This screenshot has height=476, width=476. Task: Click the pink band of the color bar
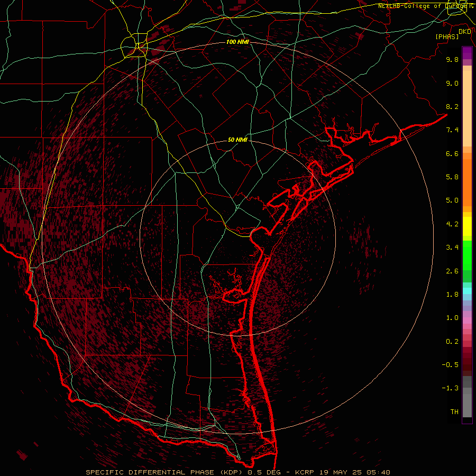pyautogui.click(x=467, y=321)
